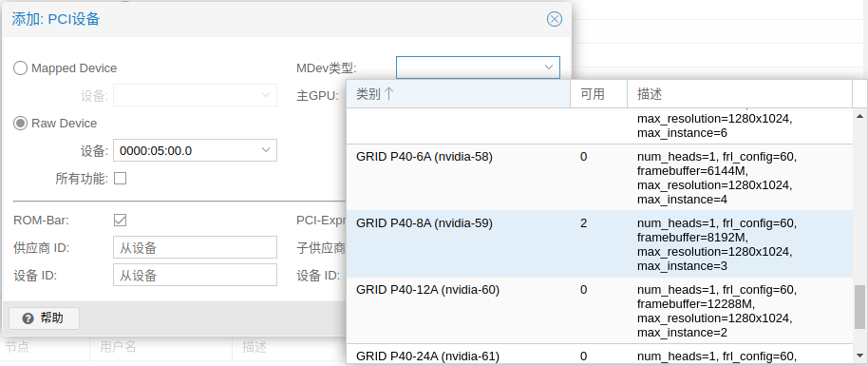Click the 供应商 ID input field
Image resolution: width=868 pixels, height=366 pixels.
click(x=195, y=247)
